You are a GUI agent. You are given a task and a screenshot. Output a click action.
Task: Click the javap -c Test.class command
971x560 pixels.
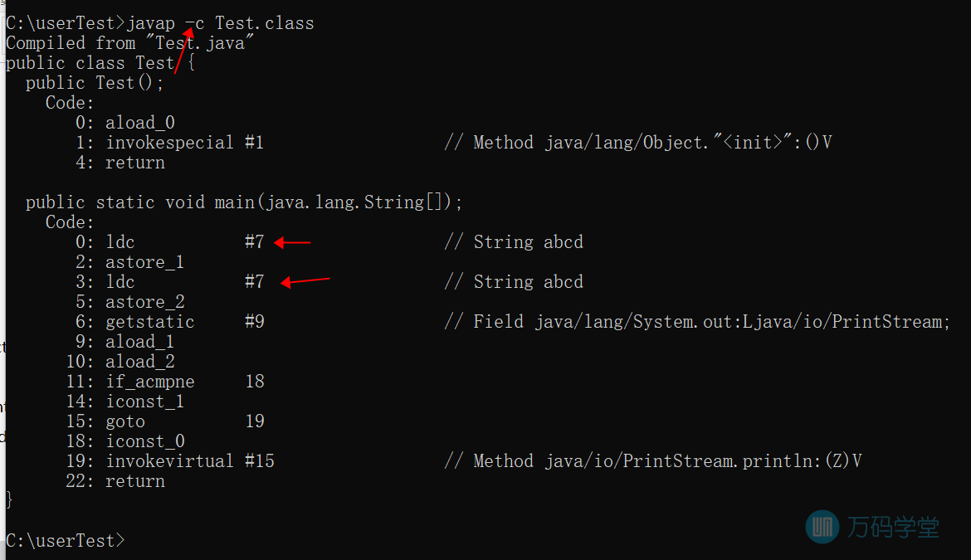[221, 23]
